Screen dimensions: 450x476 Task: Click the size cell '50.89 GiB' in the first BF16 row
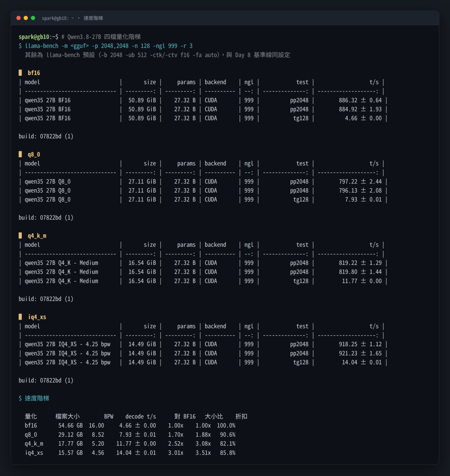pos(142,100)
